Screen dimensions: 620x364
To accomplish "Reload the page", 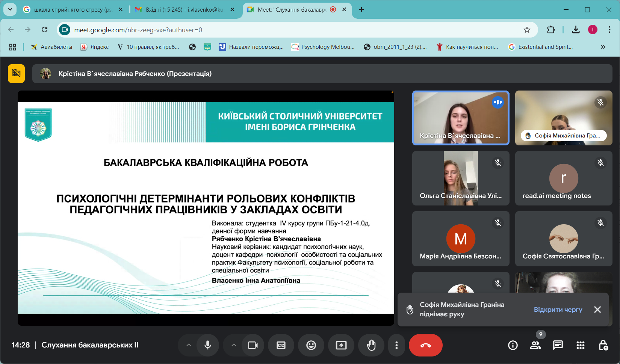I will pos(45,30).
